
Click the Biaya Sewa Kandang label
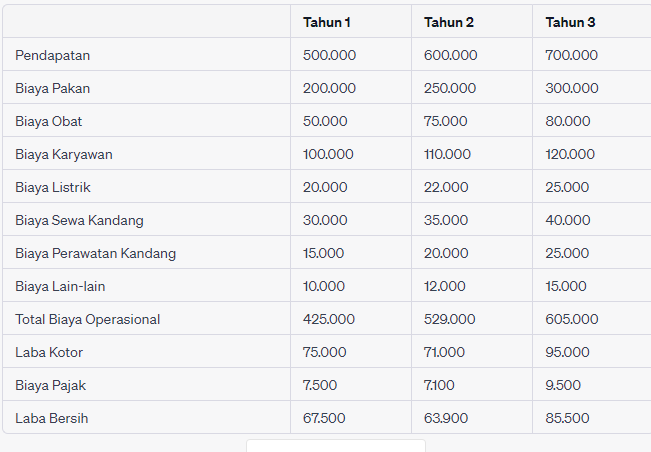coord(80,220)
